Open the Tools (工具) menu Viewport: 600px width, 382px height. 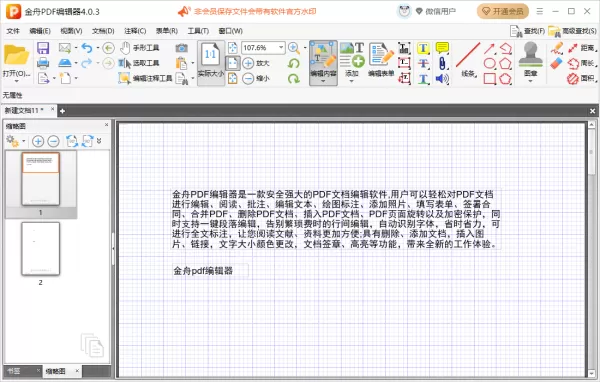pyautogui.click(x=198, y=31)
